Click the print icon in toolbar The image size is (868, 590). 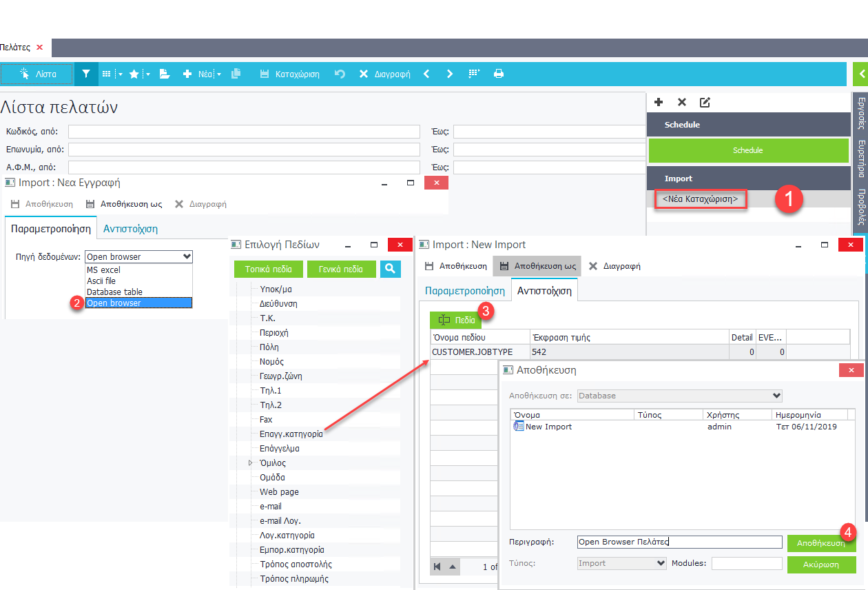click(499, 74)
